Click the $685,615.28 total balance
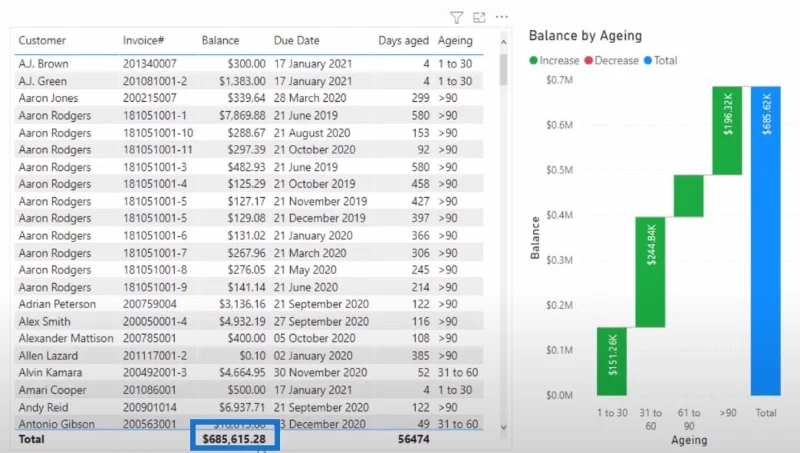This screenshot has height=453, width=800. [234, 439]
